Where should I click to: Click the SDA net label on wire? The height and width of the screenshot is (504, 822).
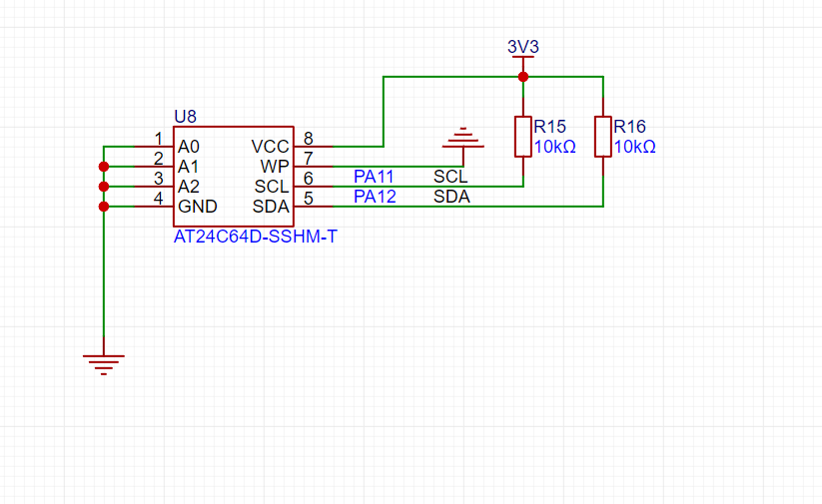pyautogui.click(x=451, y=197)
